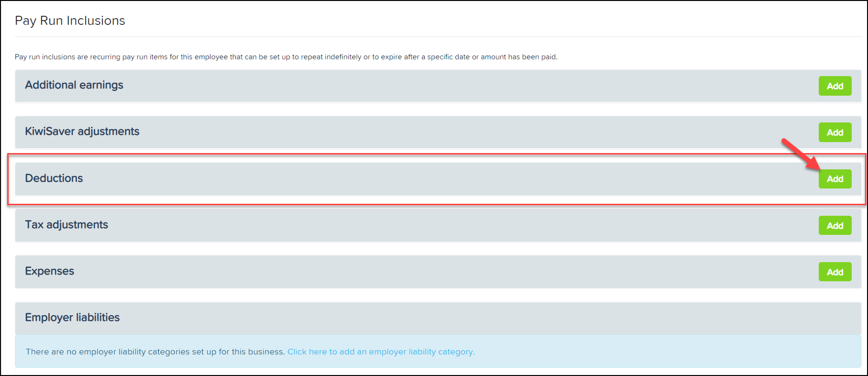
Task: Click the red arrow pointing to Add
Action: coord(800,154)
